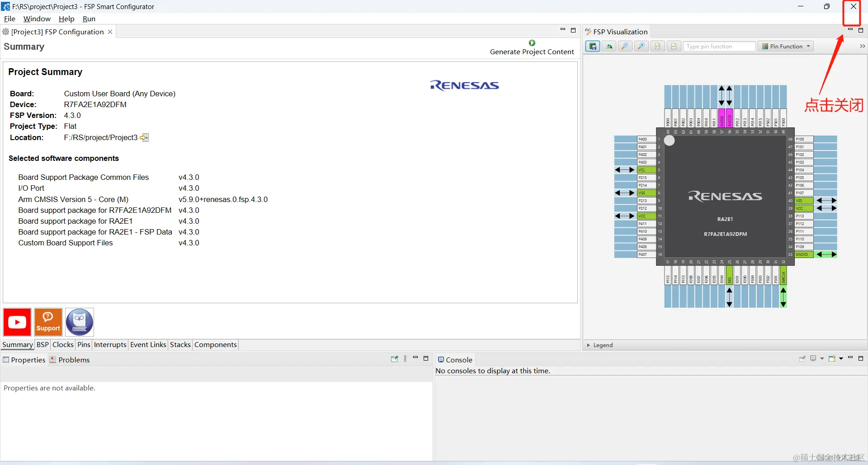Open the Run menu
This screenshot has height=465, width=868.
[89, 19]
